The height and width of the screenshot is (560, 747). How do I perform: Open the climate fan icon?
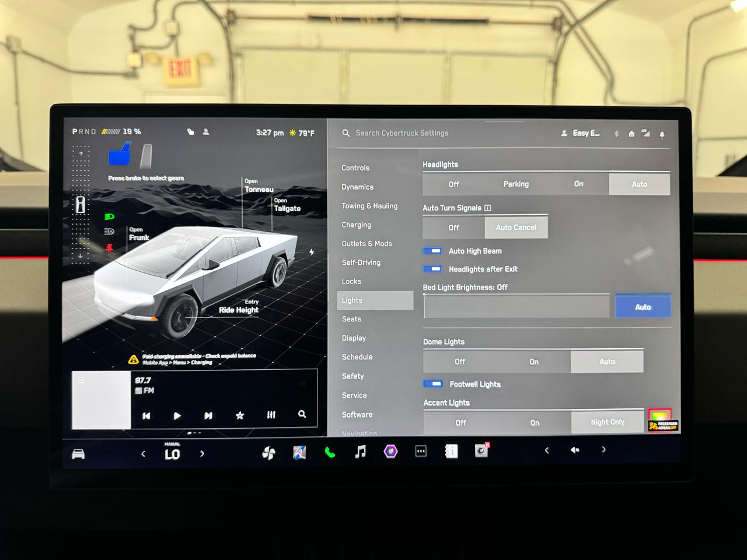pyautogui.click(x=268, y=453)
